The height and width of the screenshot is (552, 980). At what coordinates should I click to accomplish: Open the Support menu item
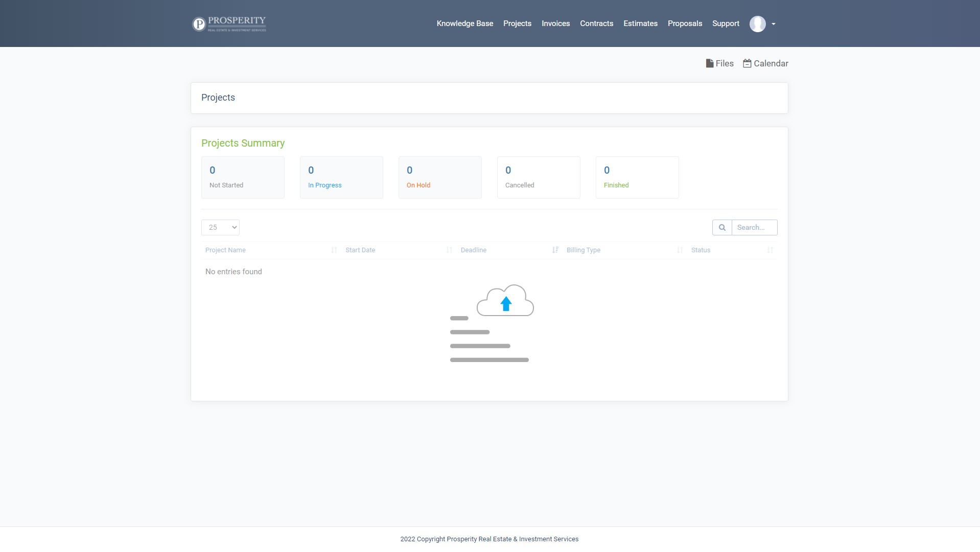pyautogui.click(x=726, y=23)
